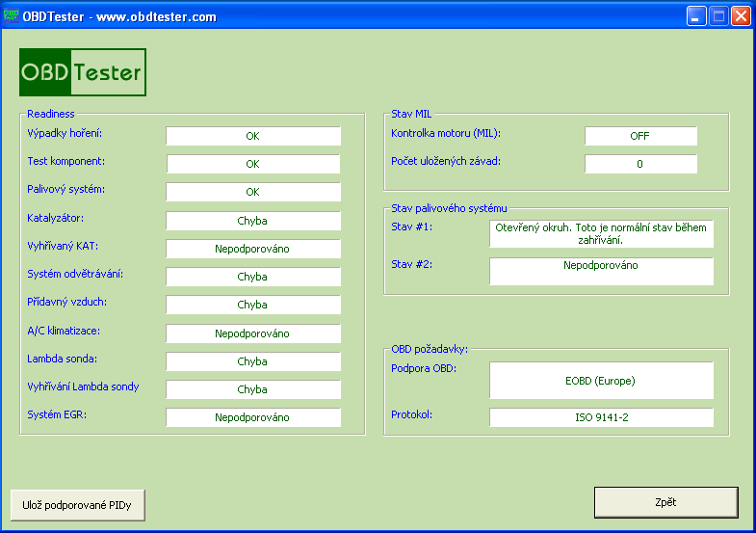Screen dimensions: 756x533
Task: Click Přídavný vzduch Chyba field
Action: [253, 305]
